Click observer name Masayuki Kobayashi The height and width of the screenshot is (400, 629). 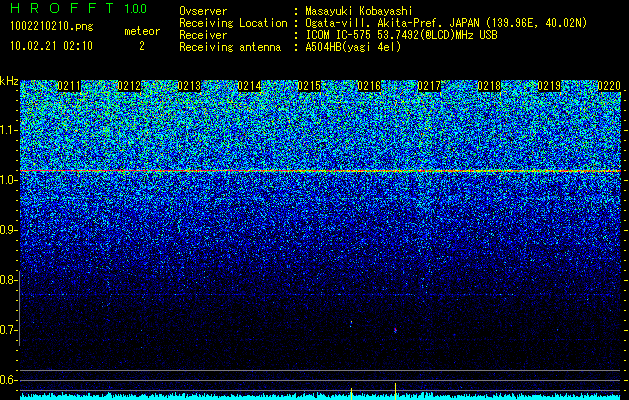pos(359,11)
